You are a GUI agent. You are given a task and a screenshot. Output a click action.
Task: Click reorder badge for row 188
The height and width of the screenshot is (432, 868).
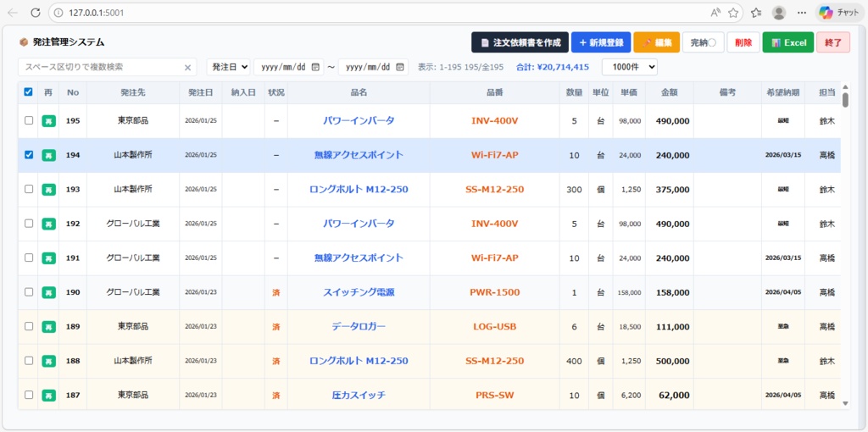[48, 361]
